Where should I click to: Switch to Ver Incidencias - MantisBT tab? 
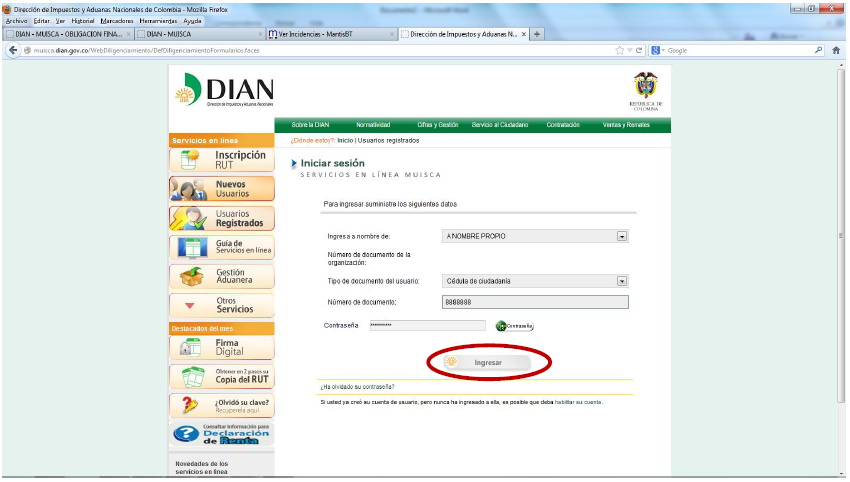331,34
